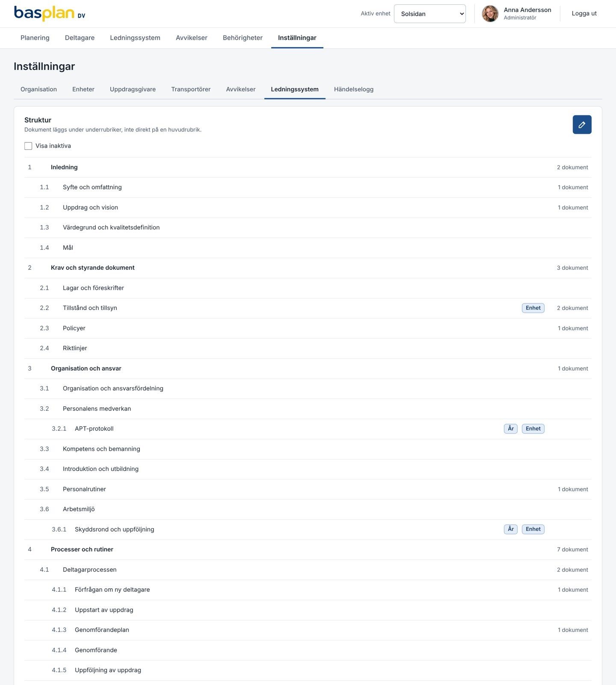Click the Värdegrund och kvalitetsdefinition row

(308, 228)
